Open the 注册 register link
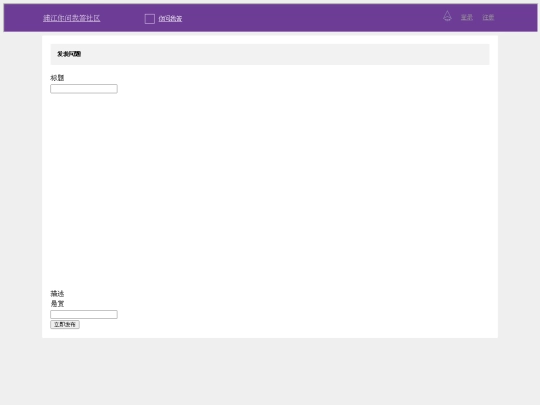Viewport: 540px width, 405px height. click(488, 17)
